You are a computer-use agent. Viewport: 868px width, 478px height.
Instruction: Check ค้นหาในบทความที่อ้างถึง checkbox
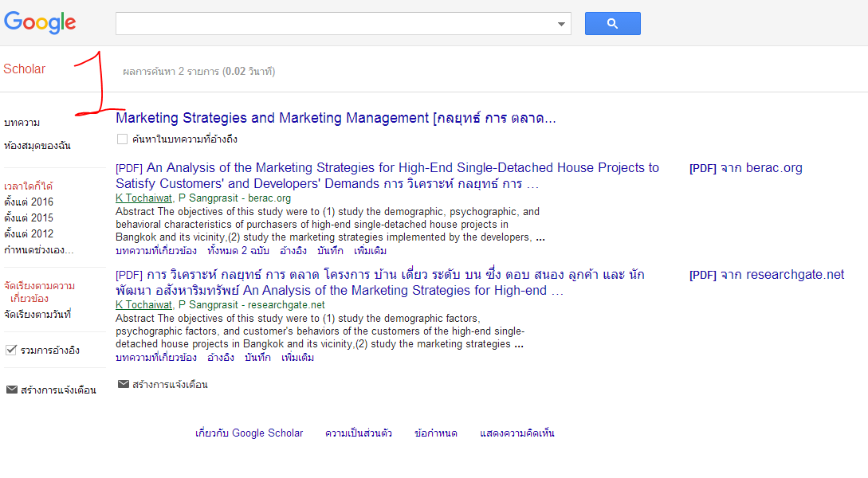(x=122, y=139)
